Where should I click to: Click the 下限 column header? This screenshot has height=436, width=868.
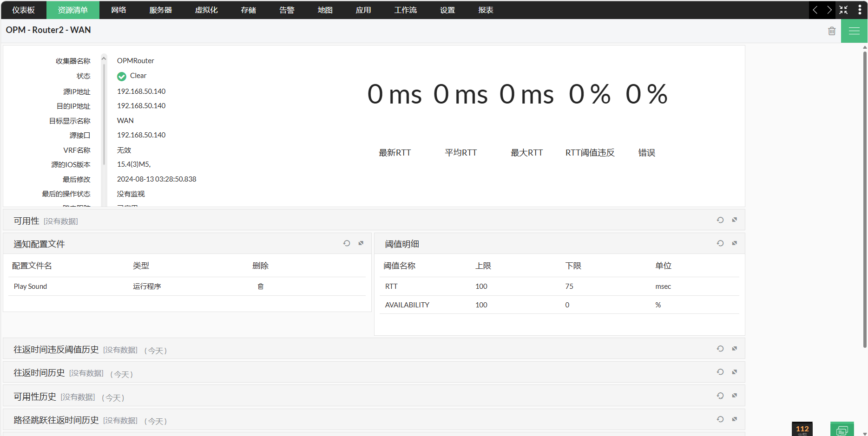573,266
